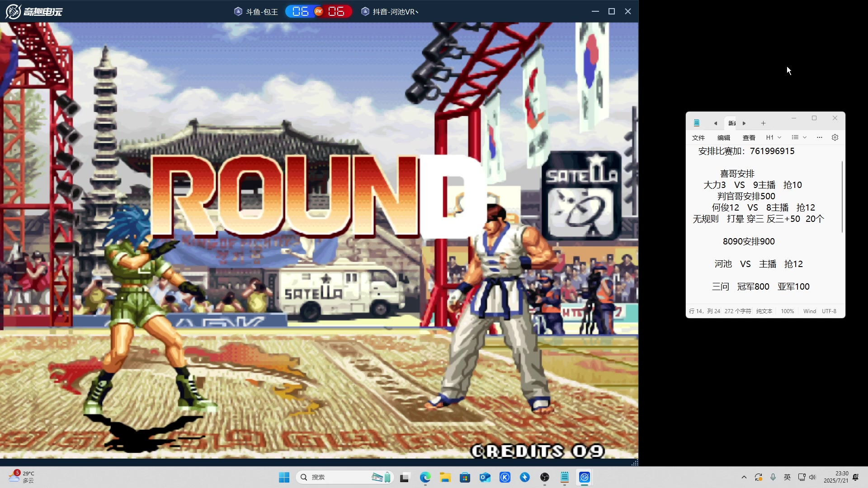Screen dimensions: 868x488
Task: Open File Explorer from taskbar
Action: point(445,477)
